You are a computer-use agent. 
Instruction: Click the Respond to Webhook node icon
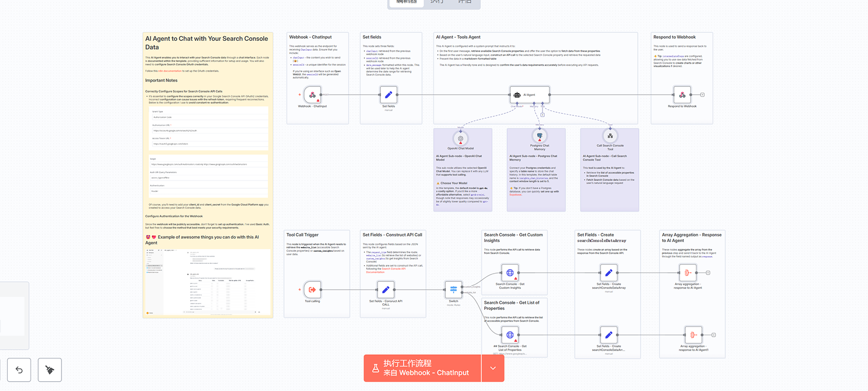point(682,95)
